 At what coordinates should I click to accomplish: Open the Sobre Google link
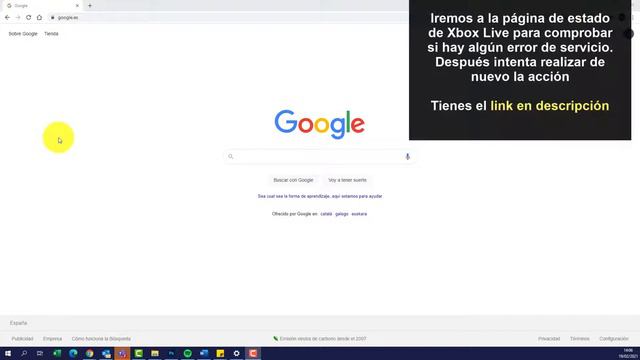[x=23, y=34]
